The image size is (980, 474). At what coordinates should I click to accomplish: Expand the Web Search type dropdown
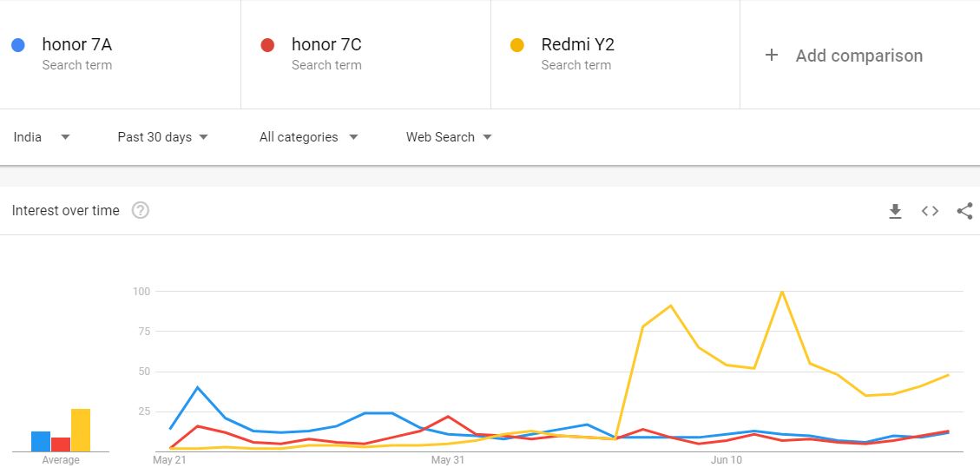click(x=448, y=137)
